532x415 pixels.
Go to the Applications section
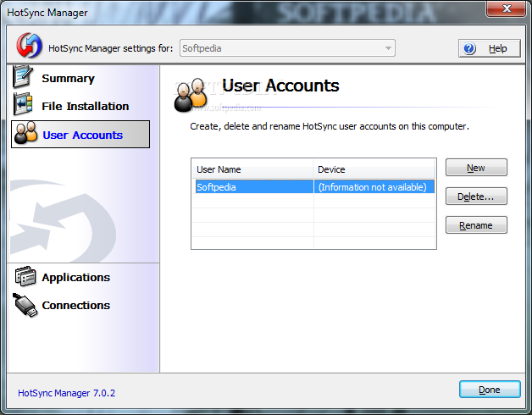76,277
